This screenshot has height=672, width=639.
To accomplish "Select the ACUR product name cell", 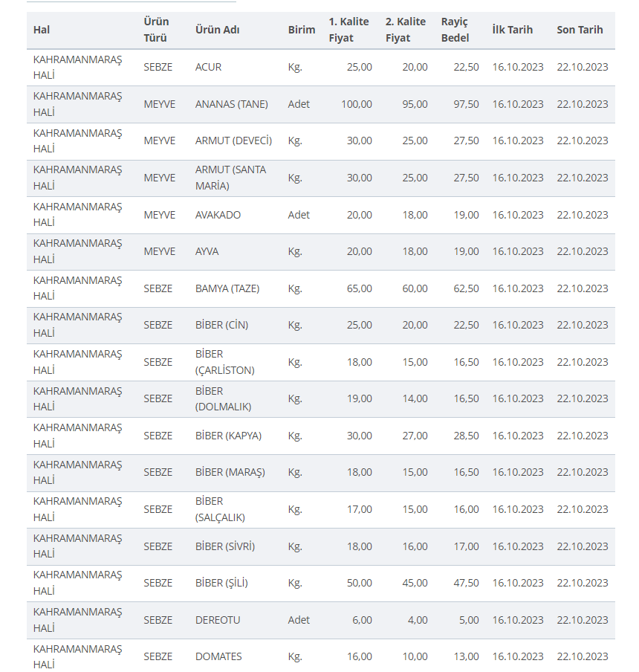I will [x=208, y=67].
